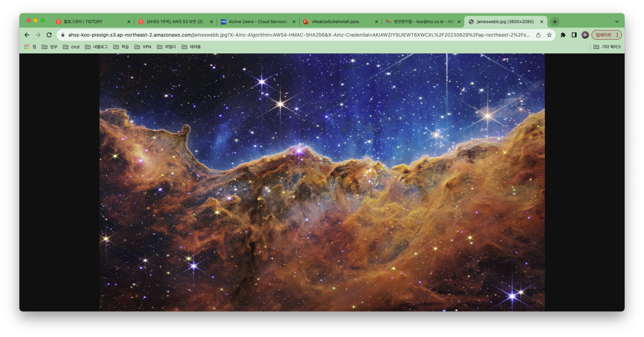Click the Gmail favicon on 받은편지함 tab
The width and height of the screenshot is (644, 337).
pos(389,22)
